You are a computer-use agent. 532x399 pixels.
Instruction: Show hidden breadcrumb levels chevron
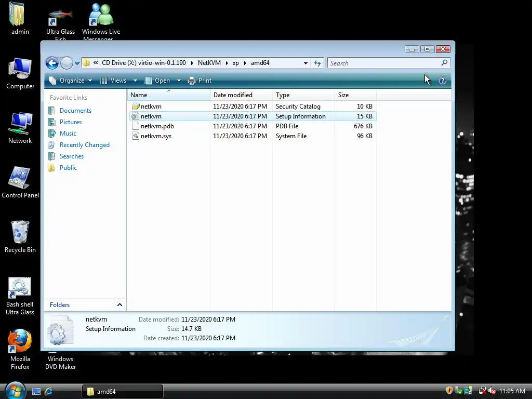pos(96,63)
